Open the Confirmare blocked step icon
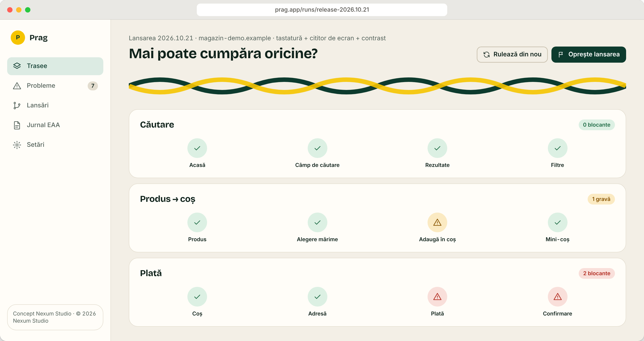The height and width of the screenshot is (341, 644). (x=557, y=297)
